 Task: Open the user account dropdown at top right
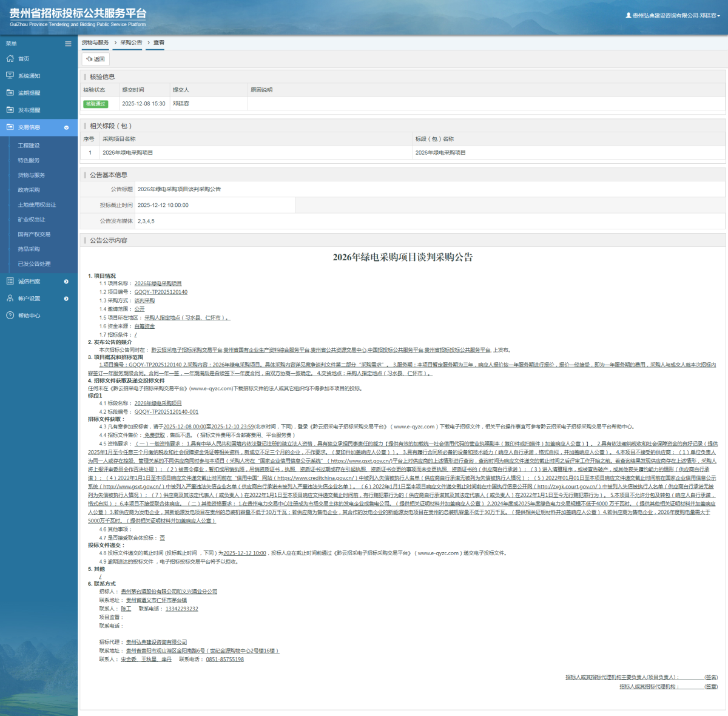point(673,16)
